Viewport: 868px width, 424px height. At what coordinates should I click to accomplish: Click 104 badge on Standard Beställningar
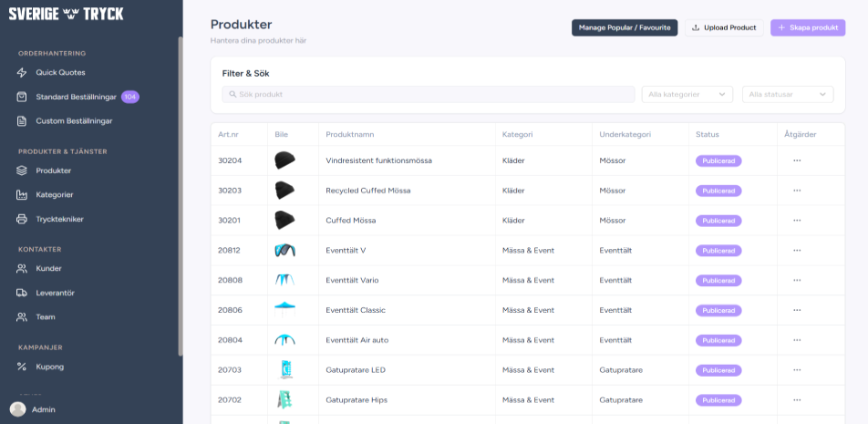(130, 97)
